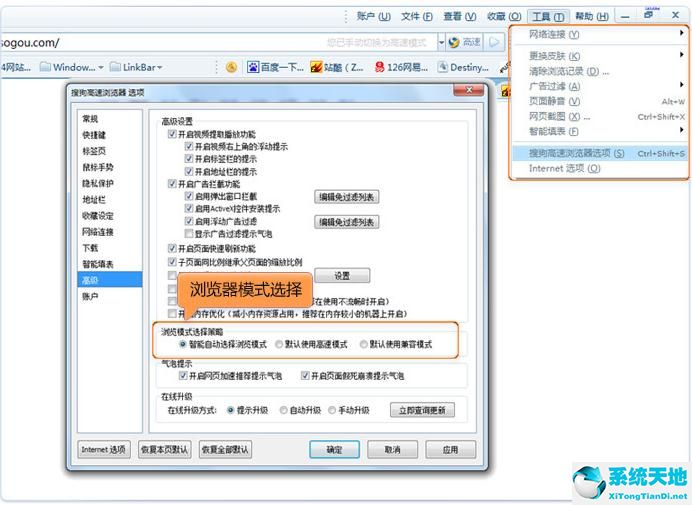
Task: Click the forward arrow button right of 高速
Action: coord(494,42)
